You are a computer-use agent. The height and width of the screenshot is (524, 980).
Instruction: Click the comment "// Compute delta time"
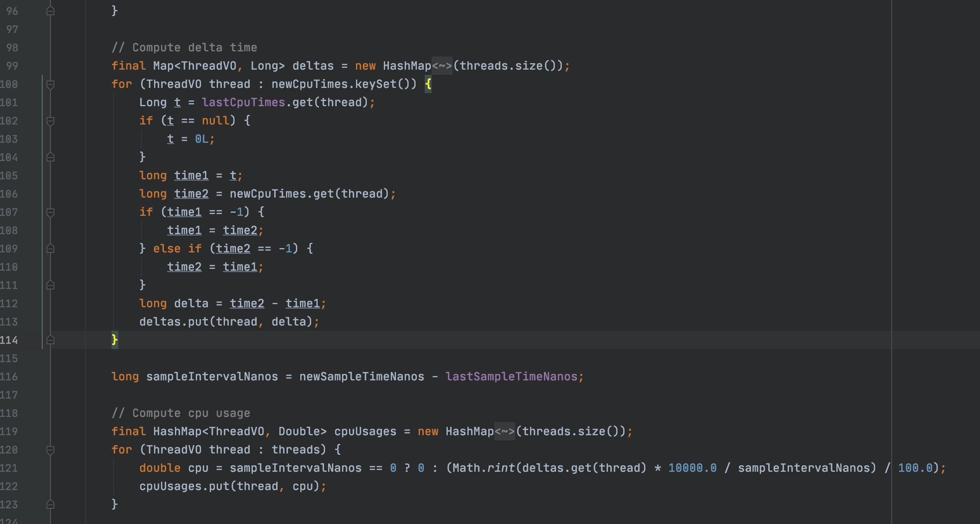pyautogui.click(x=184, y=48)
